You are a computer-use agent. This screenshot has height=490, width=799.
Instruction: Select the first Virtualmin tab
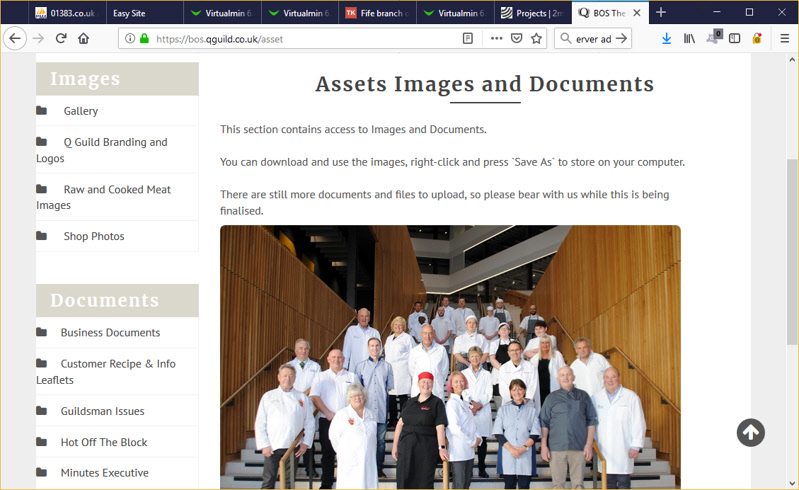(222, 13)
